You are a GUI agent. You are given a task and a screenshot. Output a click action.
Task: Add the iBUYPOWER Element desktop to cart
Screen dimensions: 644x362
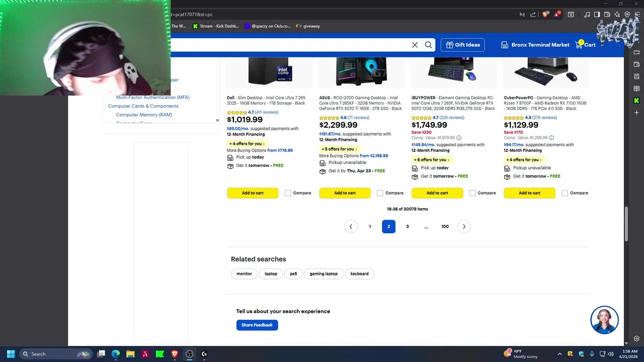(437, 193)
